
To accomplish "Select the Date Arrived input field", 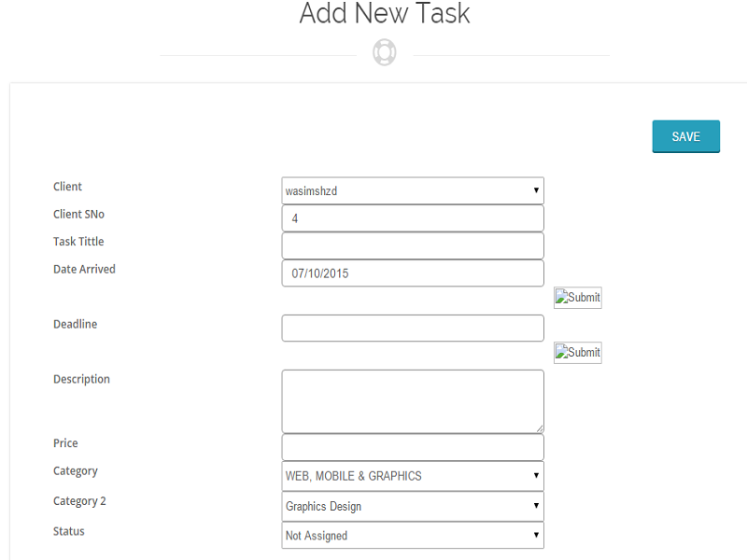I will pyautogui.click(x=412, y=273).
